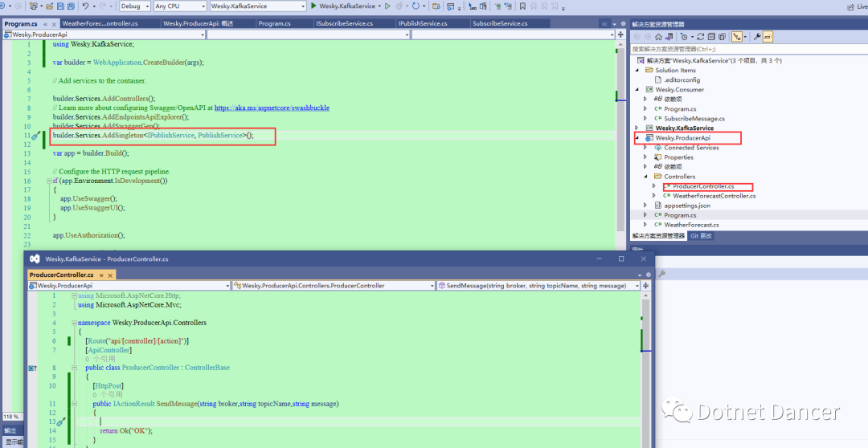Toggle the bookmark icon in the toolbar
868x448 pixels.
click(522, 6)
